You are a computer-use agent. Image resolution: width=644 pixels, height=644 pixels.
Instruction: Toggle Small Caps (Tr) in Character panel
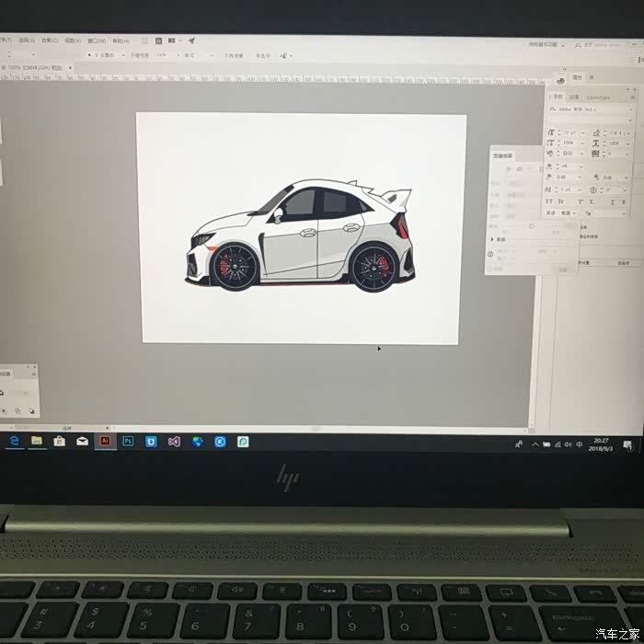[560, 201]
